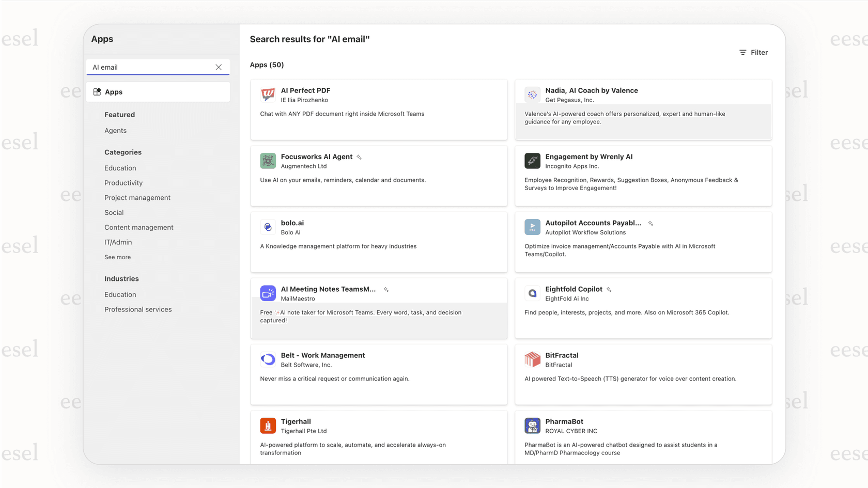Click the BitFractal app icon
This screenshot has width=868, height=488.
532,359
